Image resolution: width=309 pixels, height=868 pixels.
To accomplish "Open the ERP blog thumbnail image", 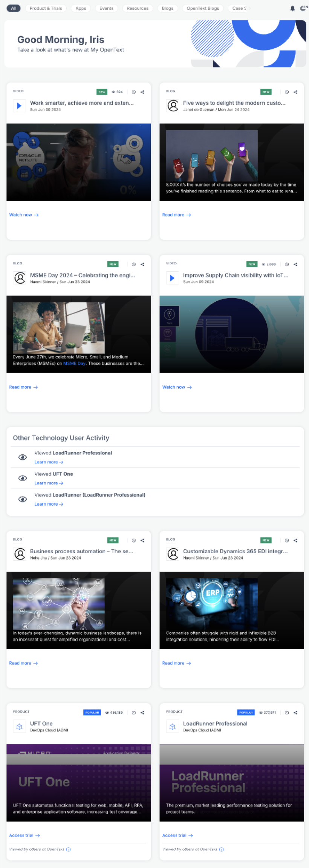I will coord(212,604).
